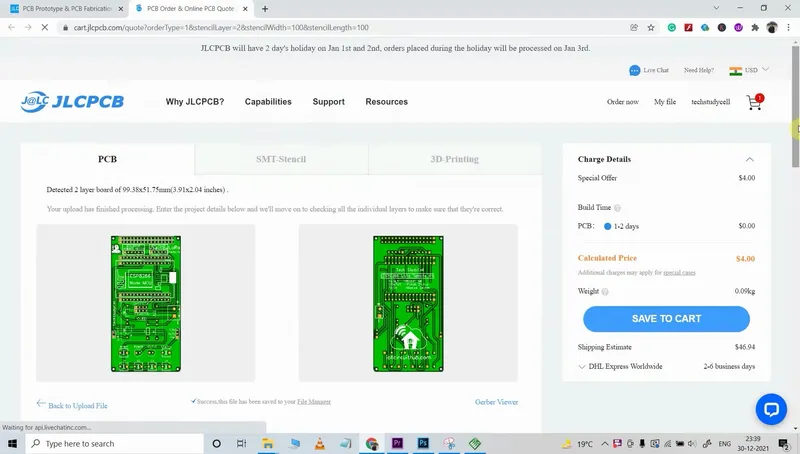The height and width of the screenshot is (454, 800).
Task: Click the Live Chat bubble icon
Action: [635, 71]
